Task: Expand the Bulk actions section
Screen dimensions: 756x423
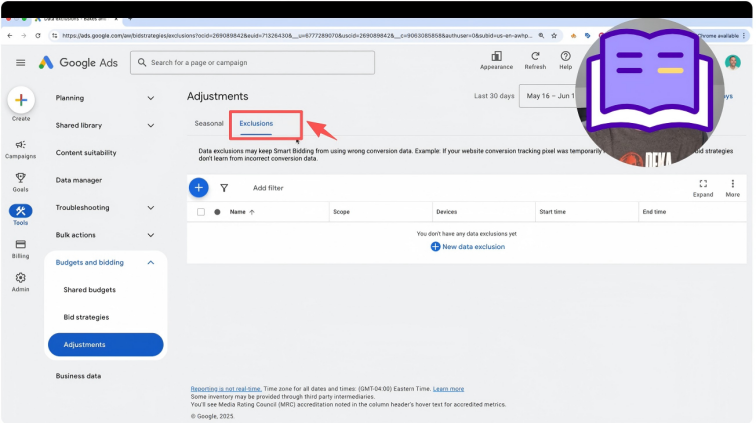Action: coord(150,235)
